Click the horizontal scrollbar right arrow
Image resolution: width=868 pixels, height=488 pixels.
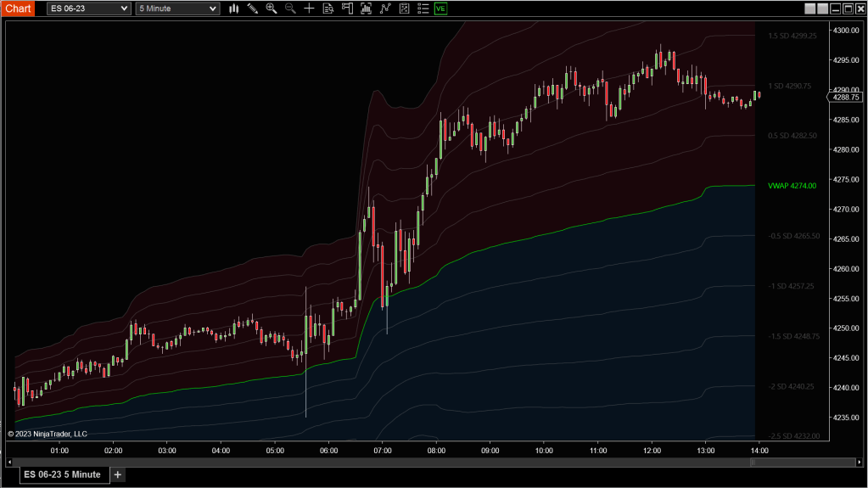[861, 463]
